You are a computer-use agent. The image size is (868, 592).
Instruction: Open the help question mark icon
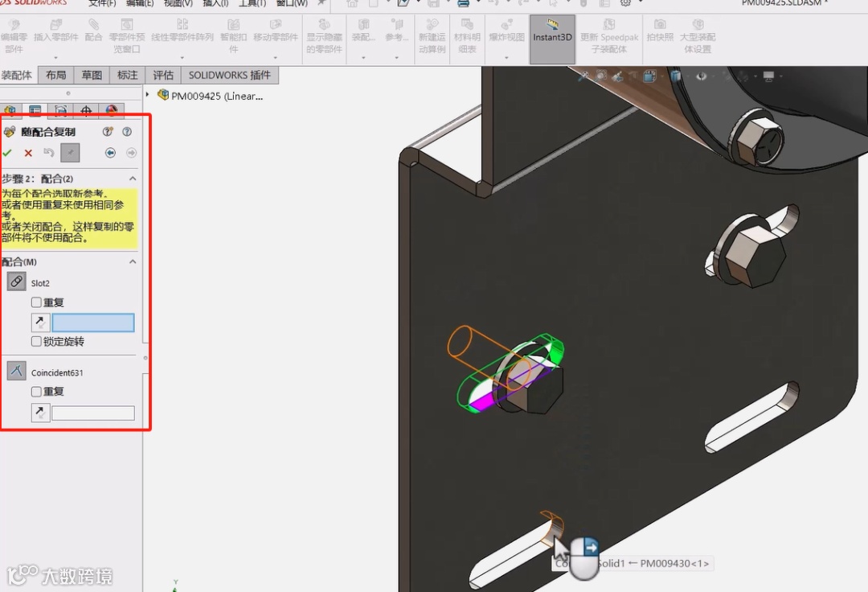[x=127, y=132]
